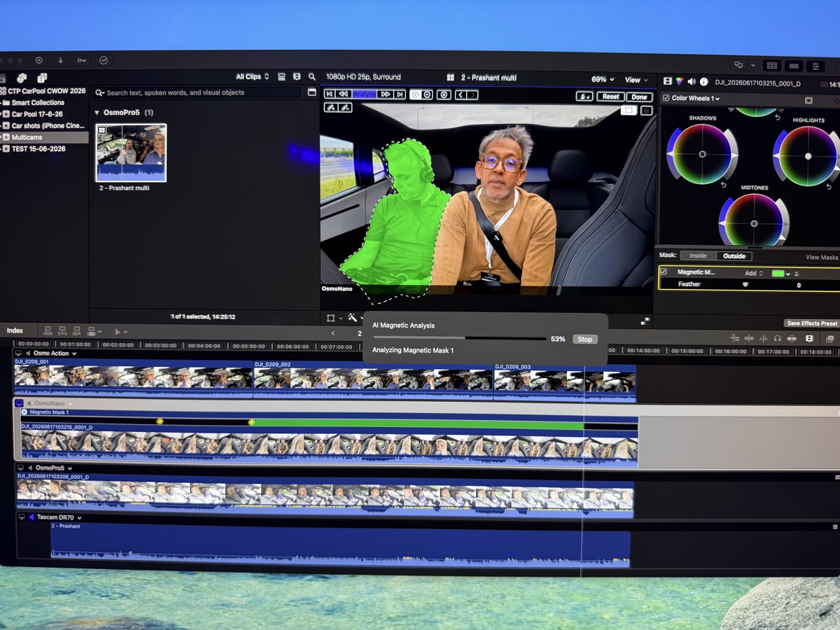Viewport: 840px width, 630px height.
Task: Open the Video inspector filmstrip icon
Action: (667, 82)
